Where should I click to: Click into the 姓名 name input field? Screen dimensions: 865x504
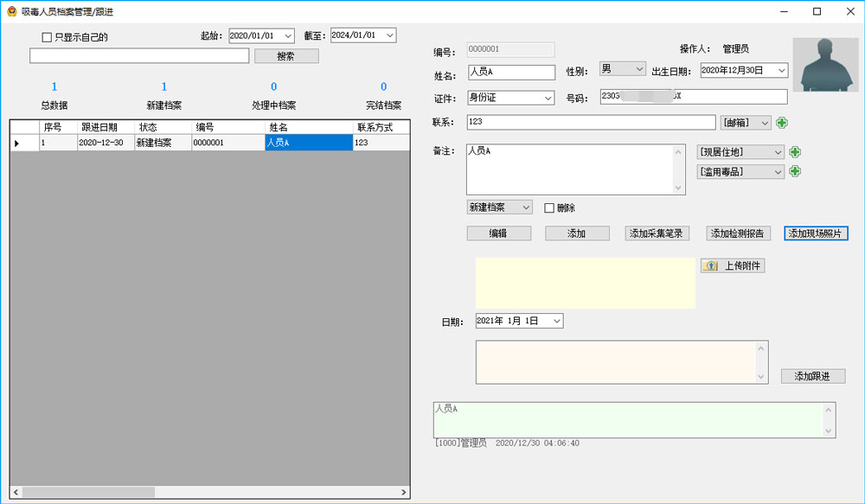(x=510, y=72)
